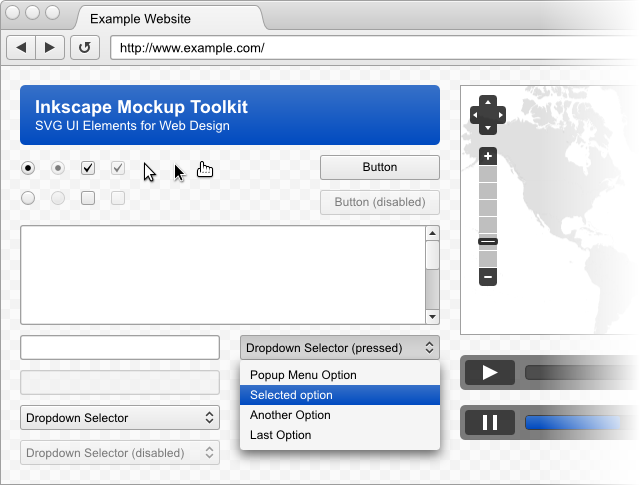
Task: Switch to the Example Website tab
Action: coord(171,18)
